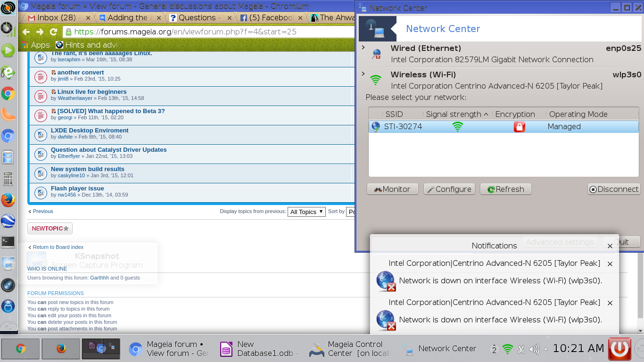Screen dimensions: 644x362
Task: Open the calculator from the side dock
Action: (x=8, y=179)
